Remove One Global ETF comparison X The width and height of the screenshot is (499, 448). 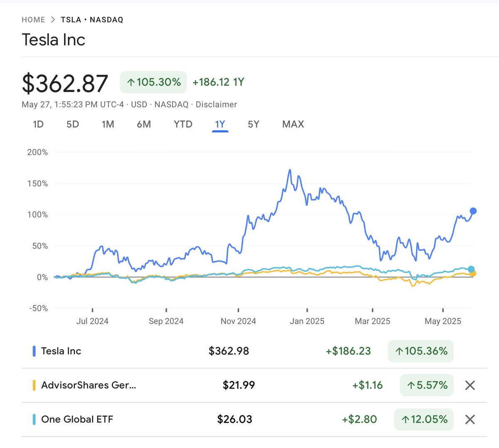(x=470, y=419)
